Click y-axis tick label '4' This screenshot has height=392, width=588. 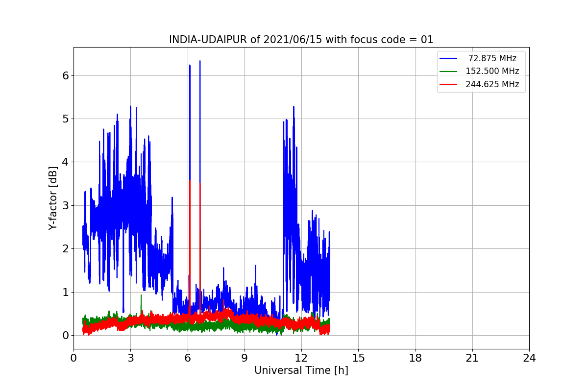65,162
